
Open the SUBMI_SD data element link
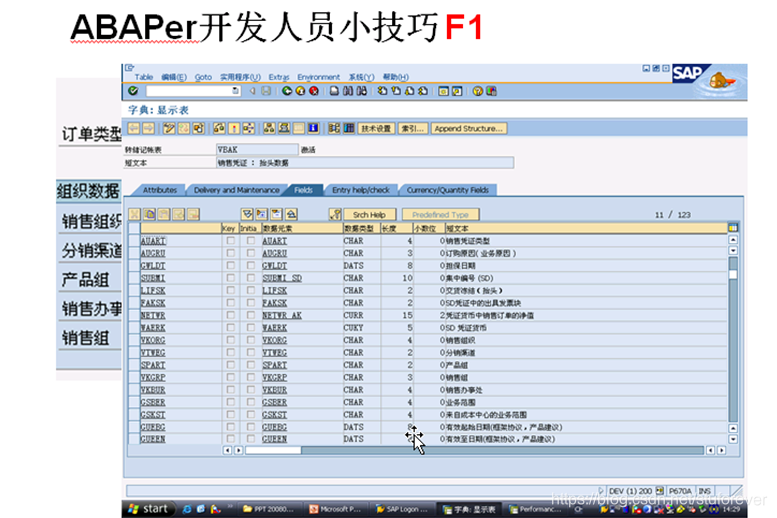(x=282, y=278)
